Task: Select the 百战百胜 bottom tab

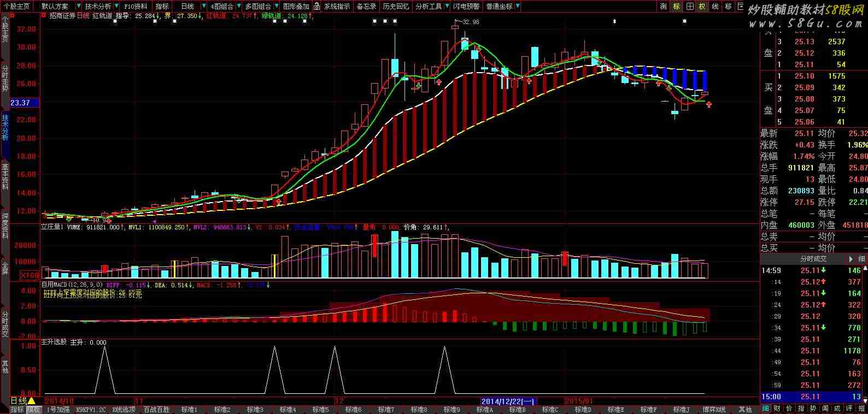Action: (x=156, y=409)
